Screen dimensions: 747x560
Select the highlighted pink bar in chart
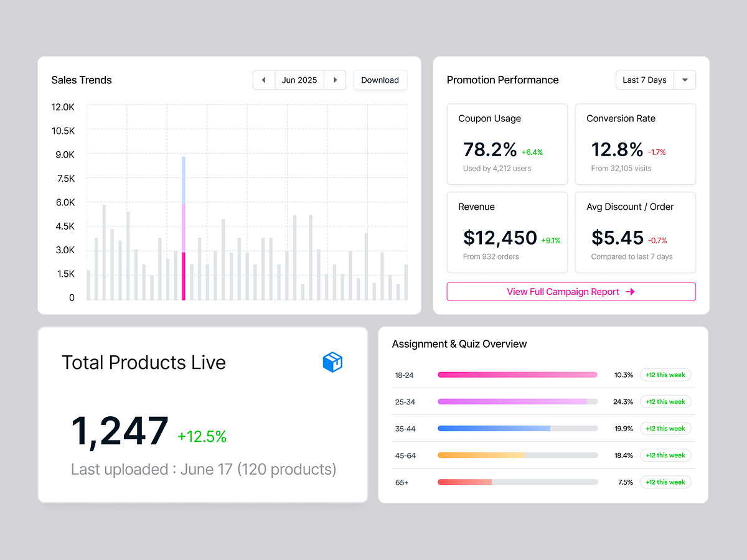coord(184,276)
